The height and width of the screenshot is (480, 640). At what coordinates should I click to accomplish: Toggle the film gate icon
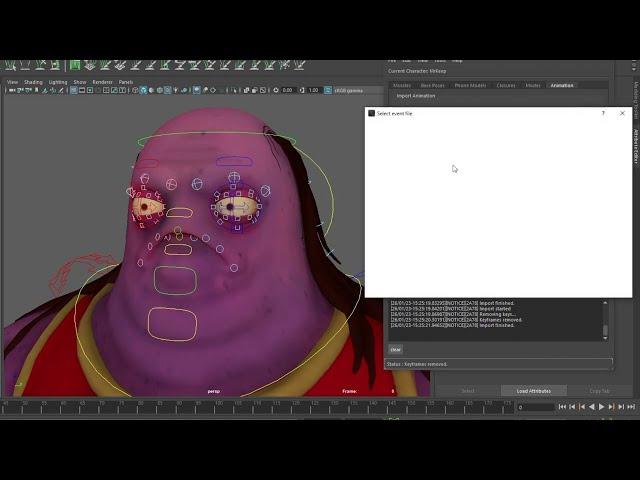tap(82, 90)
